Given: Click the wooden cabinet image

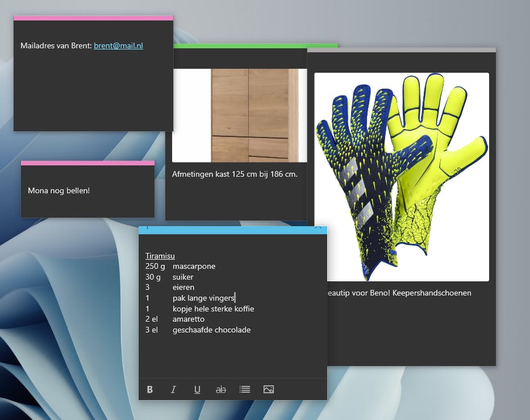Looking at the screenshot, I should [x=240, y=115].
